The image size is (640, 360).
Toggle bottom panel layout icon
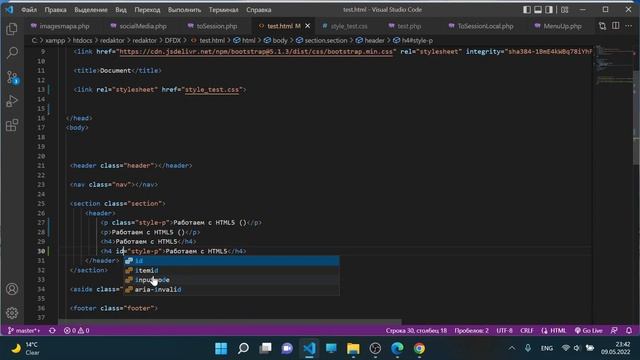[538, 9]
